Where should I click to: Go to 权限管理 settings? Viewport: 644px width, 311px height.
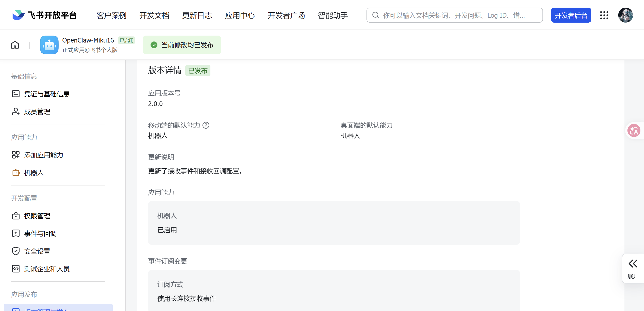pos(37,216)
